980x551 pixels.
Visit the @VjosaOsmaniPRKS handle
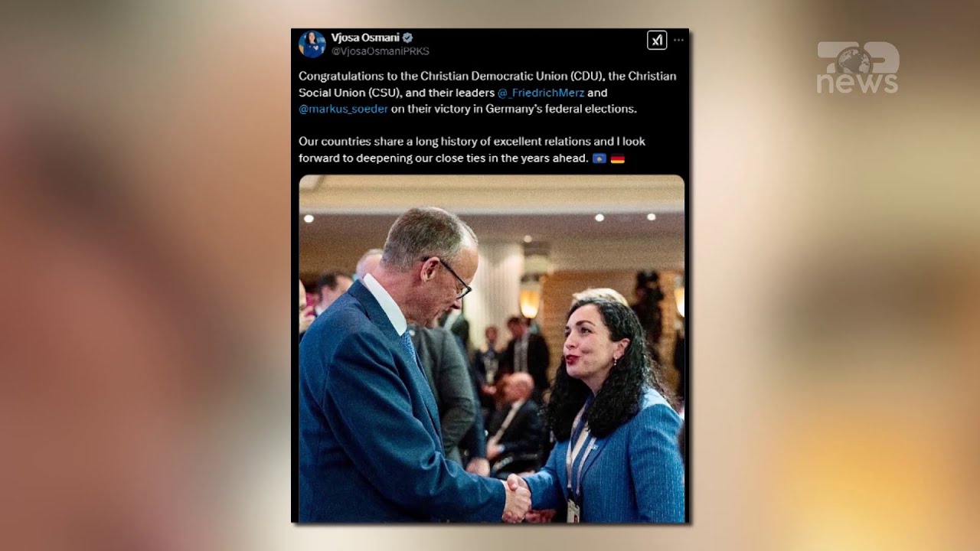pos(380,51)
